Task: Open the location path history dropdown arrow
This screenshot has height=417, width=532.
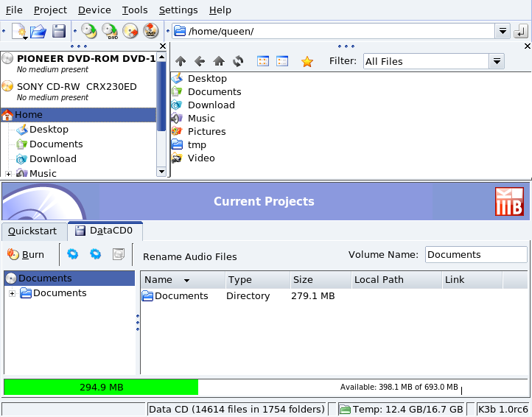Action: pyautogui.click(x=503, y=31)
